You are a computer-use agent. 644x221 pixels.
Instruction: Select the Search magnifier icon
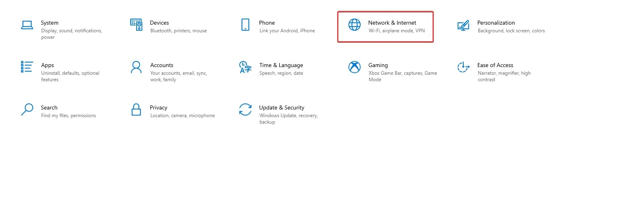point(27,109)
